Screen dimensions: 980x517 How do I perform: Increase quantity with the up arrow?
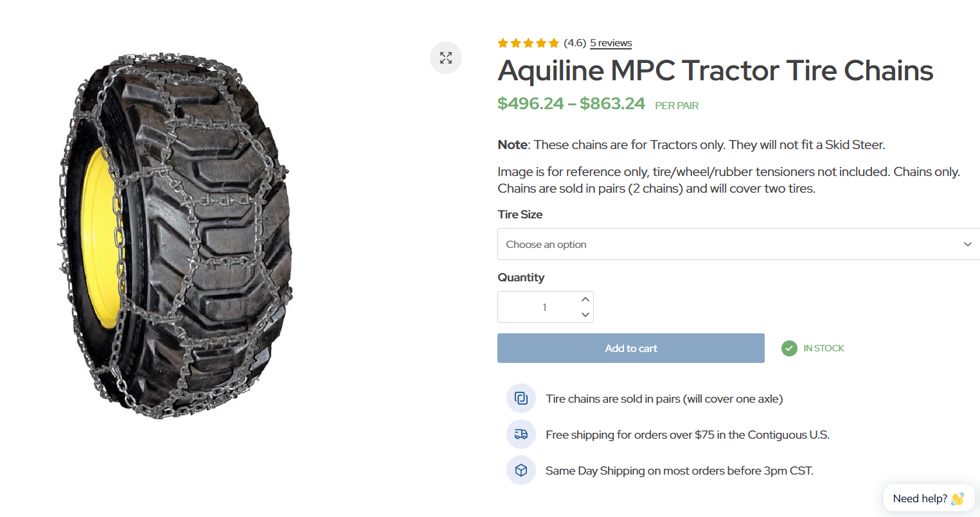point(585,299)
